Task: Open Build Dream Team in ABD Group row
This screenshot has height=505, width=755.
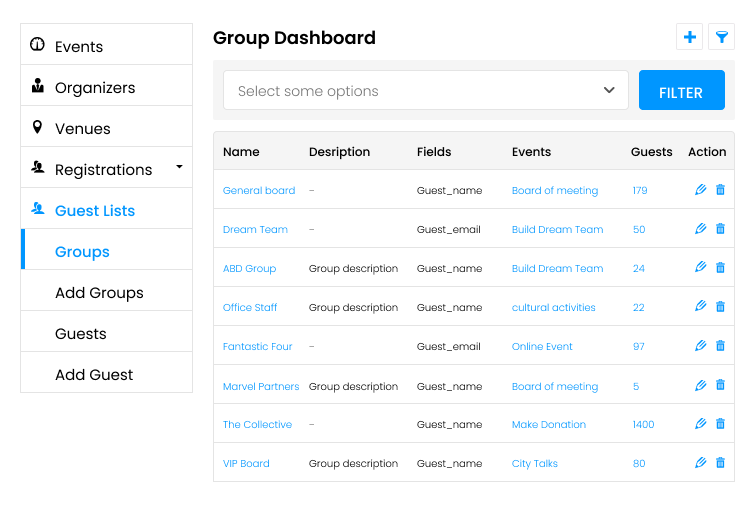Action: coord(557,269)
